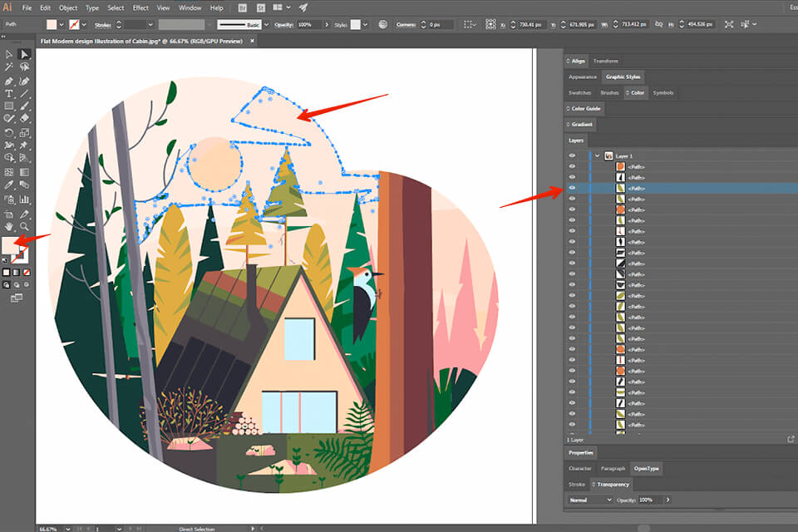Select the Type tool
Screen dimensions: 798x532
(9, 94)
